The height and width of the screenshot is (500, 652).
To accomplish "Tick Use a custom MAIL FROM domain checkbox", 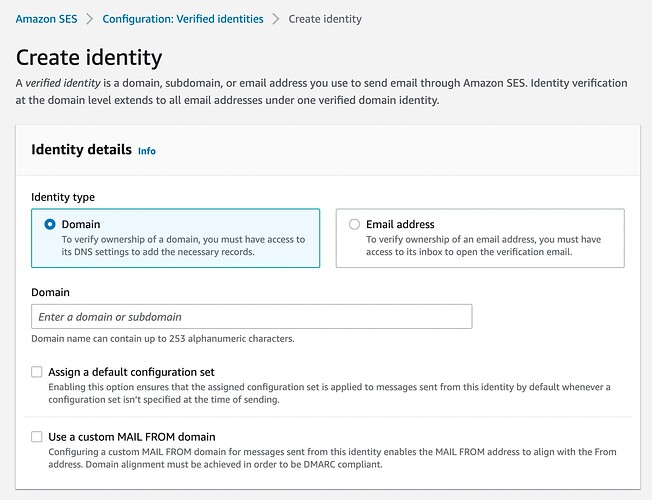I will 37,436.
